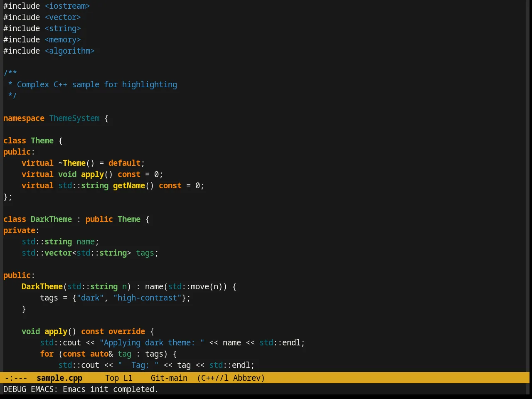Click the echo area message 'Emacs init completed.'
Image resolution: width=532 pixels, height=399 pixels.
pyautogui.click(x=111, y=389)
